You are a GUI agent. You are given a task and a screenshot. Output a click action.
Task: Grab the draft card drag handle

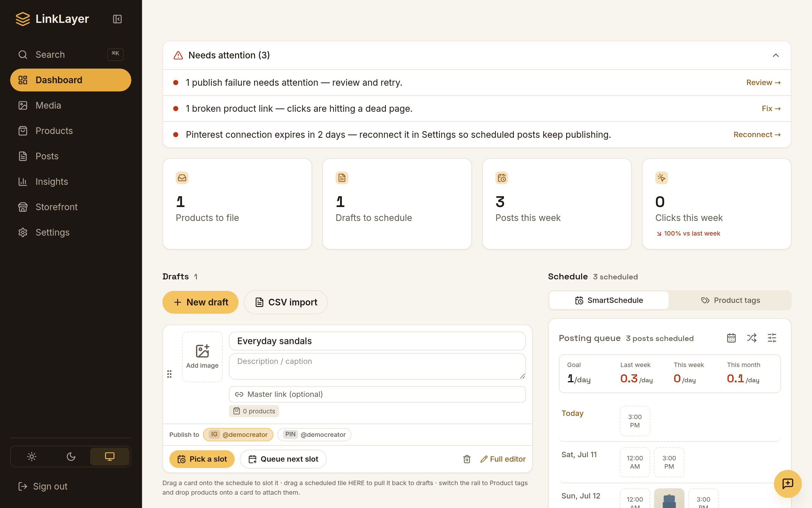(x=169, y=374)
